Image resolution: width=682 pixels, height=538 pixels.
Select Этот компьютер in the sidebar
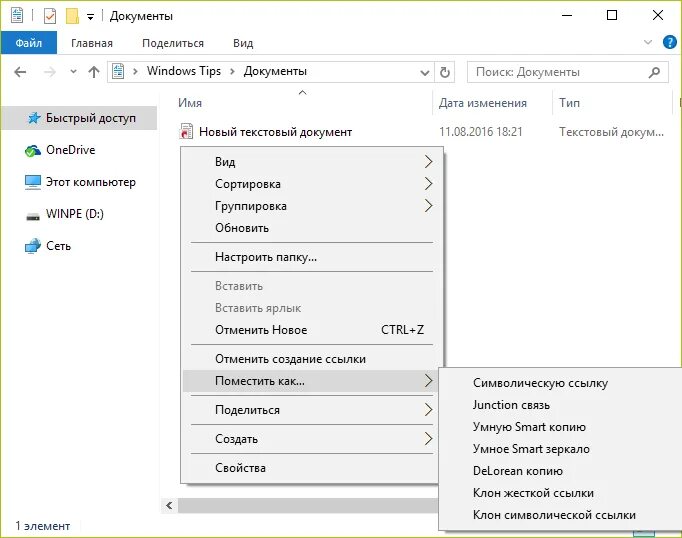click(90, 182)
